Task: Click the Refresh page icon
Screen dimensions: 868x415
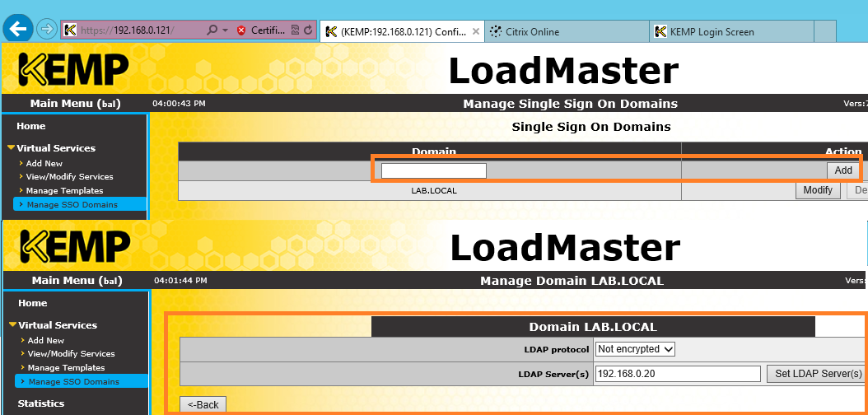Action: point(308,30)
